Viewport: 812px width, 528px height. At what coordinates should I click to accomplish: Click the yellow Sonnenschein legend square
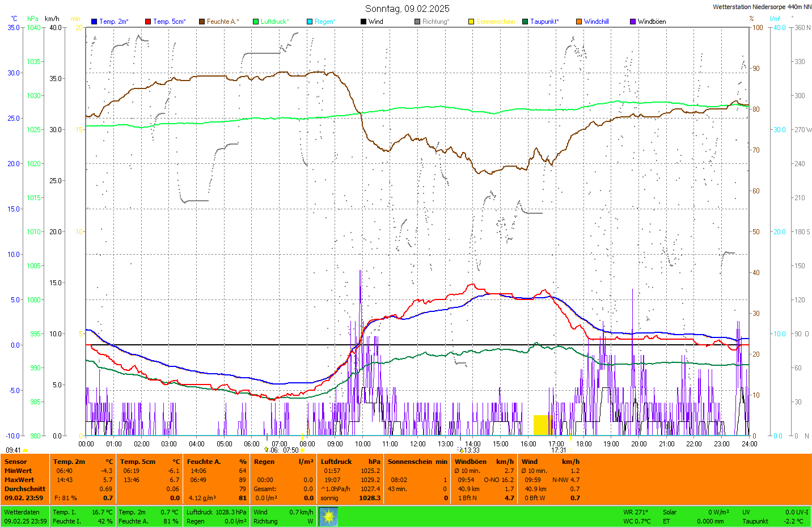(x=471, y=22)
